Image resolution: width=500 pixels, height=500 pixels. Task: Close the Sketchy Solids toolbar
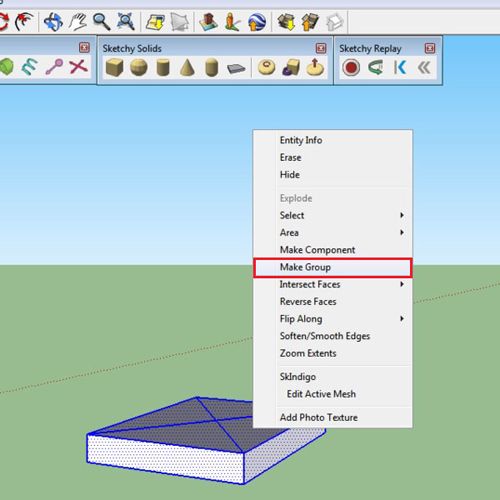tap(321, 48)
